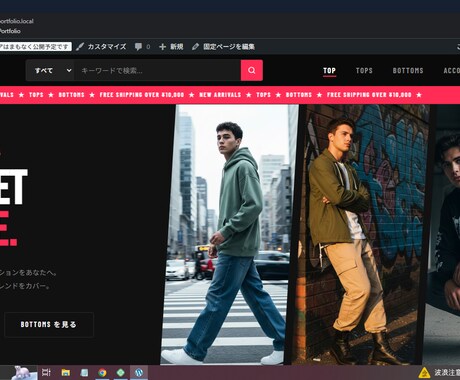Click 固定ページを編集 edit page link

pos(223,47)
